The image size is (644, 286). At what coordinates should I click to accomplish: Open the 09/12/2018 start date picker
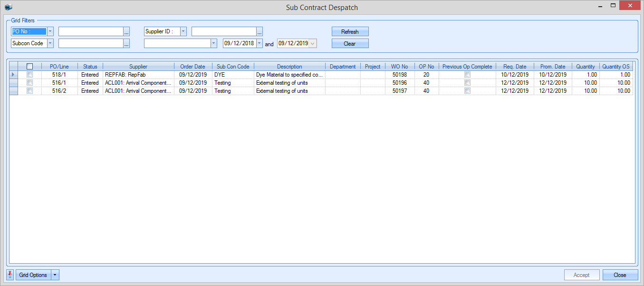point(259,43)
